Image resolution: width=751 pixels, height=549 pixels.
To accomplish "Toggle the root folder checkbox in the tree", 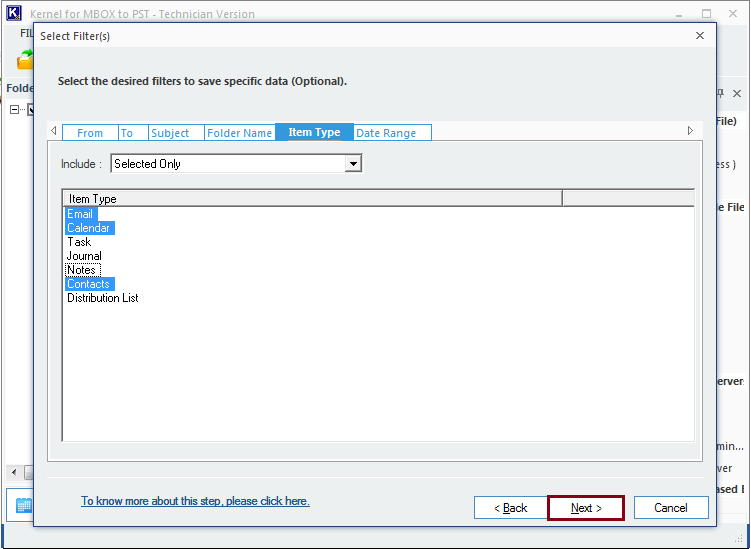I will point(31,110).
